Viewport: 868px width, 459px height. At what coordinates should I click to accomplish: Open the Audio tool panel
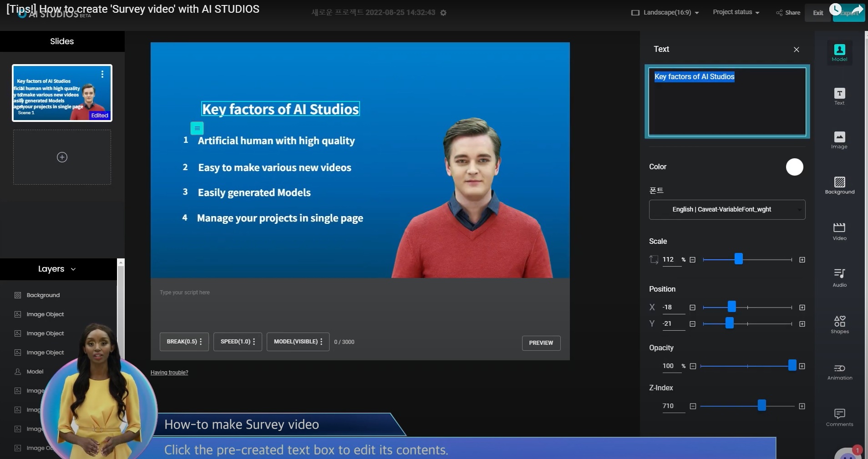839,277
